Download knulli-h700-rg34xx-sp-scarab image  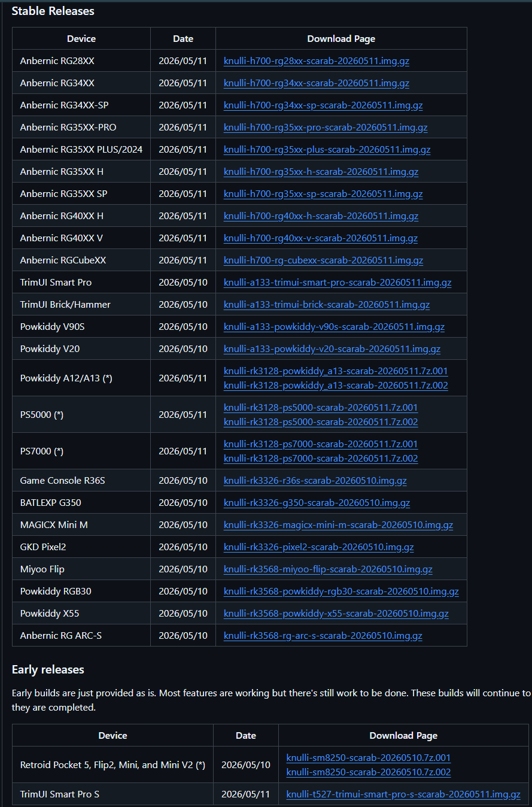(x=323, y=105)
